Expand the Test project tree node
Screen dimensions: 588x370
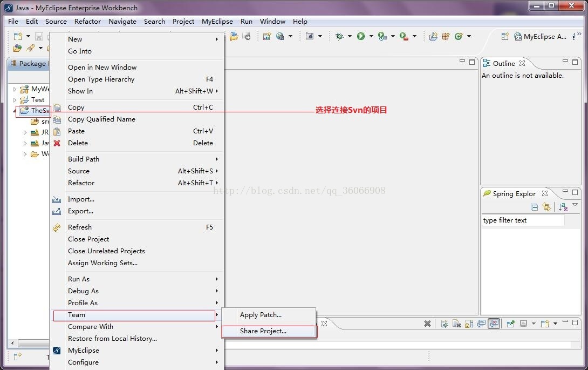coord(15,100)
